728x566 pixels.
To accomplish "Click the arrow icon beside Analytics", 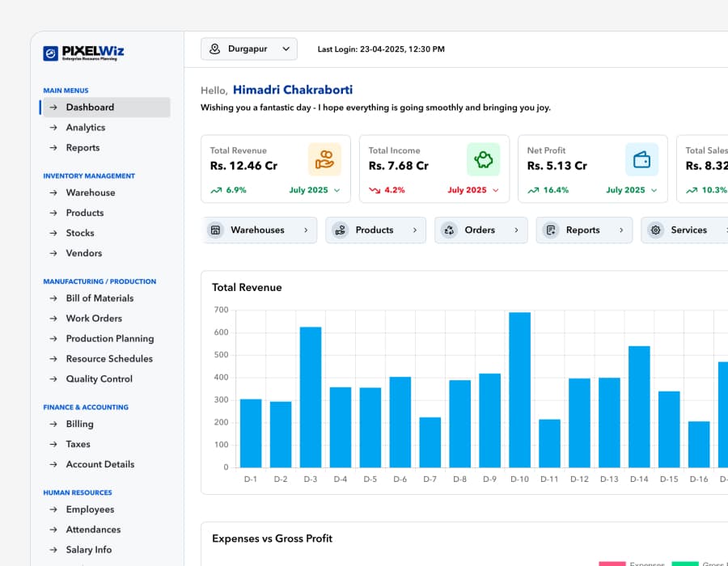I will (53, 128).
